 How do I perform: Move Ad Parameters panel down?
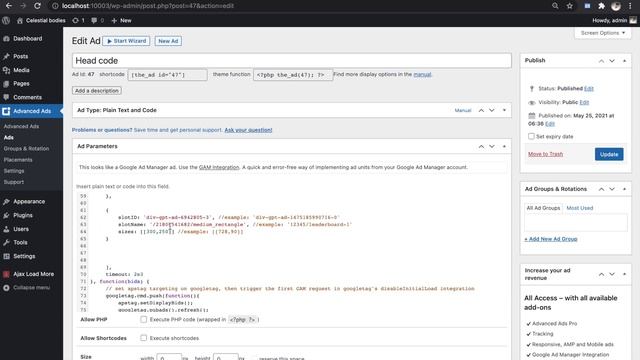pos(492,146)
